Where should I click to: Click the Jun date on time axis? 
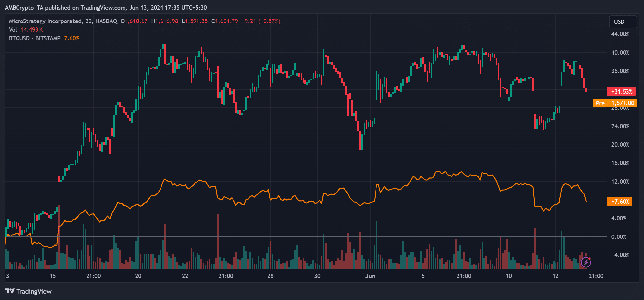(370, 276)
